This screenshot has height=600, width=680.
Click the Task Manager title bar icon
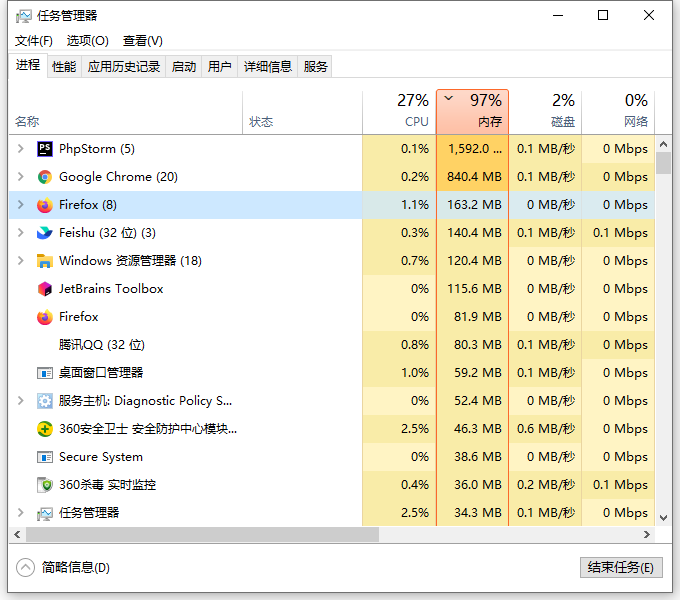click(x=23, y=16)
